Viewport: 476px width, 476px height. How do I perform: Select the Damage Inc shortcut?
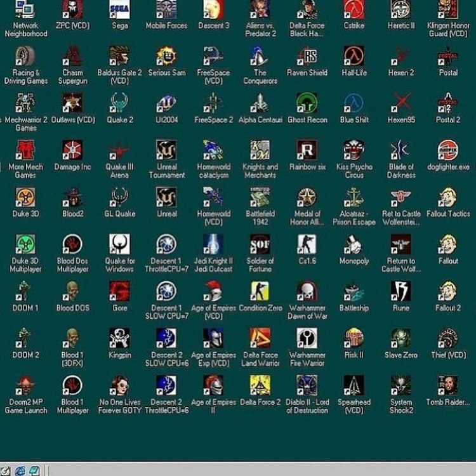(72, 150)
